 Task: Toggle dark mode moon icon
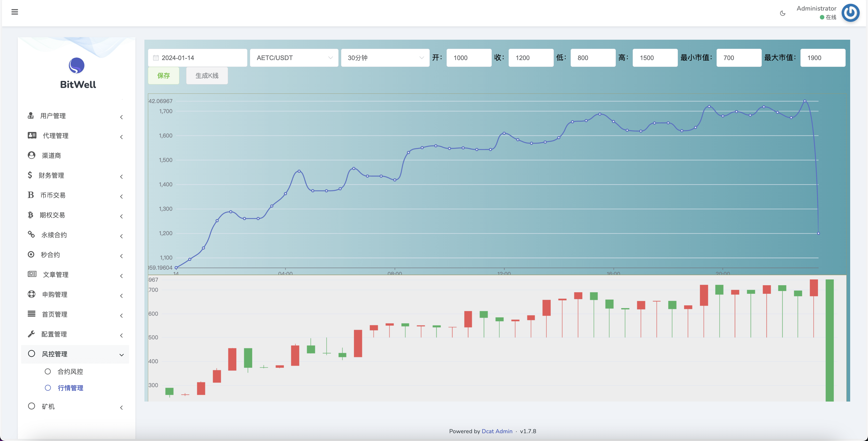point(782,13)
